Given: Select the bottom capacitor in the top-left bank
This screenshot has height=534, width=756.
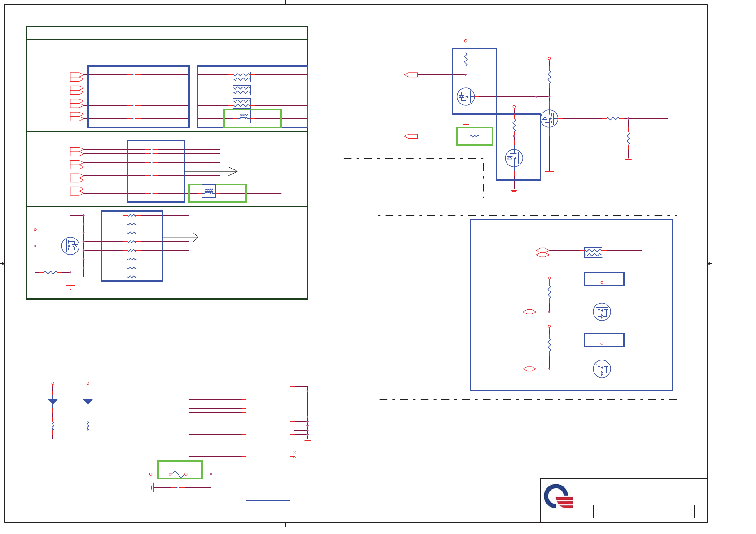Looking at the screenshot, I should tap(134, 117).
